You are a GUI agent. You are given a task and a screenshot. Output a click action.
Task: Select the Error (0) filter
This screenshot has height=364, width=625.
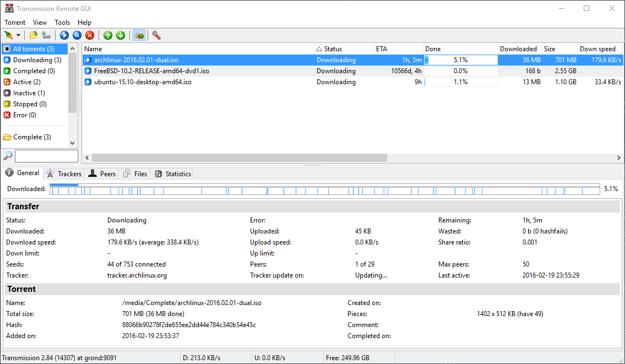coord(34,115)
